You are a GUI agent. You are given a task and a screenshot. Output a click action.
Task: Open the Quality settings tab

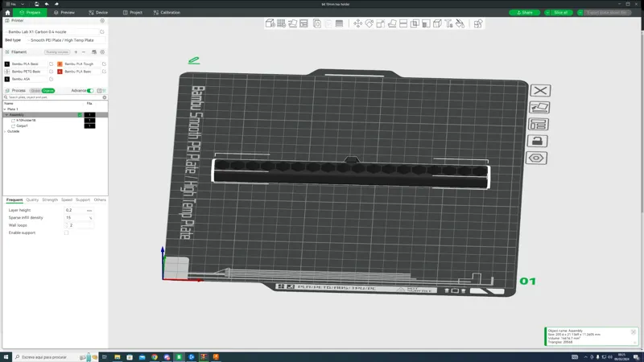(x=32, y=200)
